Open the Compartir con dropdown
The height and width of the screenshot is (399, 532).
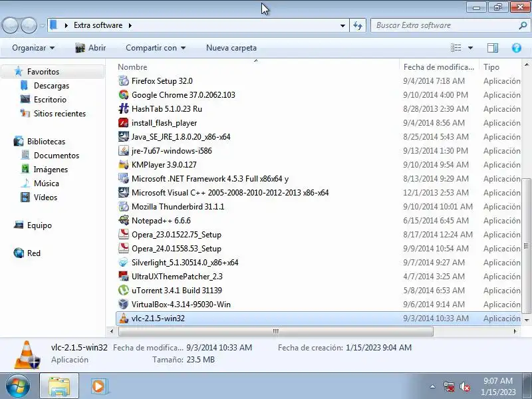[x=156, y=48]
